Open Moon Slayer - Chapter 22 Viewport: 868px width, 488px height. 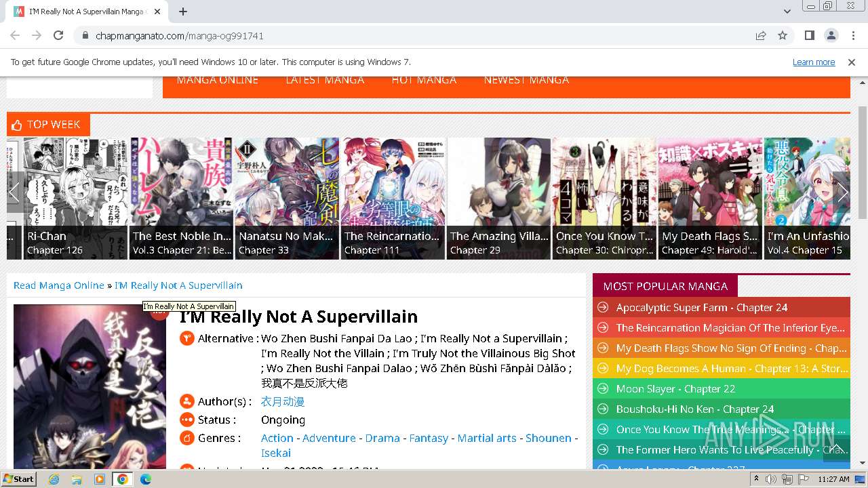(675, 389)
